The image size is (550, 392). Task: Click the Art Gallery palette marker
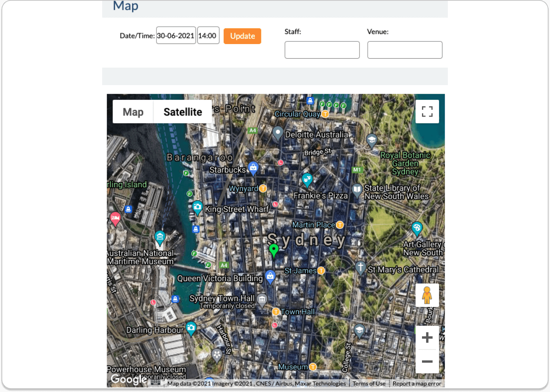(417, 228)
